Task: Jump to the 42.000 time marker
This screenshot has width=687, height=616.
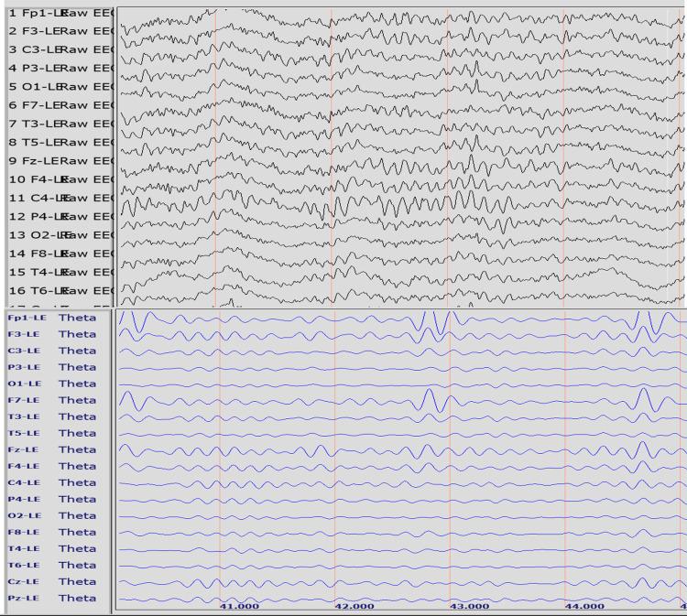Action: click(x=354, y=605)
